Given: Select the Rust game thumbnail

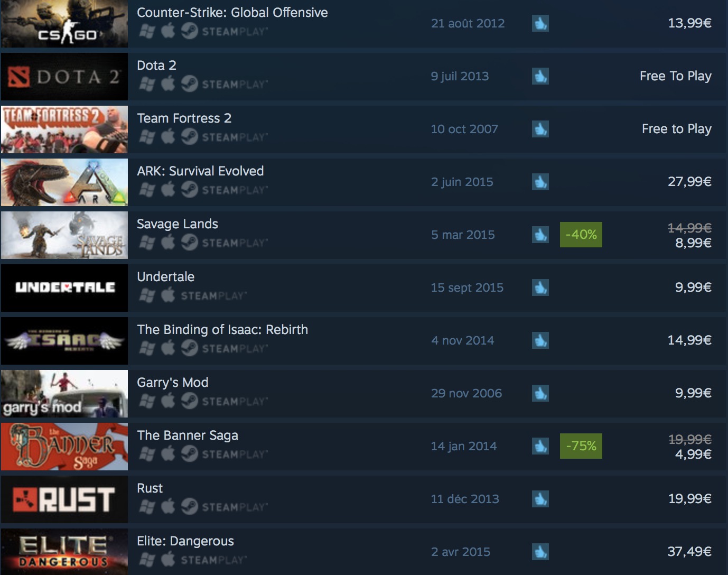Looking at the screenshot, I should (x=64, y=499).
